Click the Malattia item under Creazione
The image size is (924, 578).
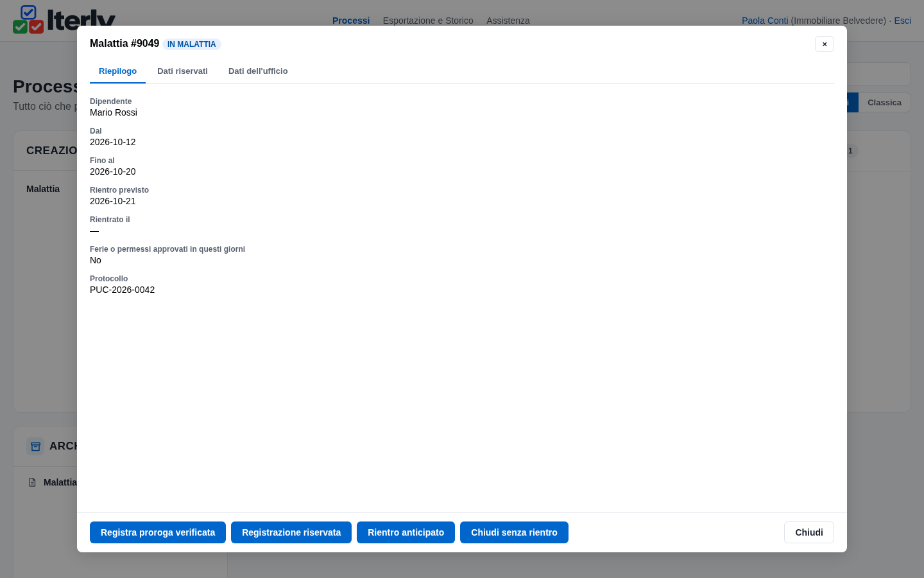(43, 189)
